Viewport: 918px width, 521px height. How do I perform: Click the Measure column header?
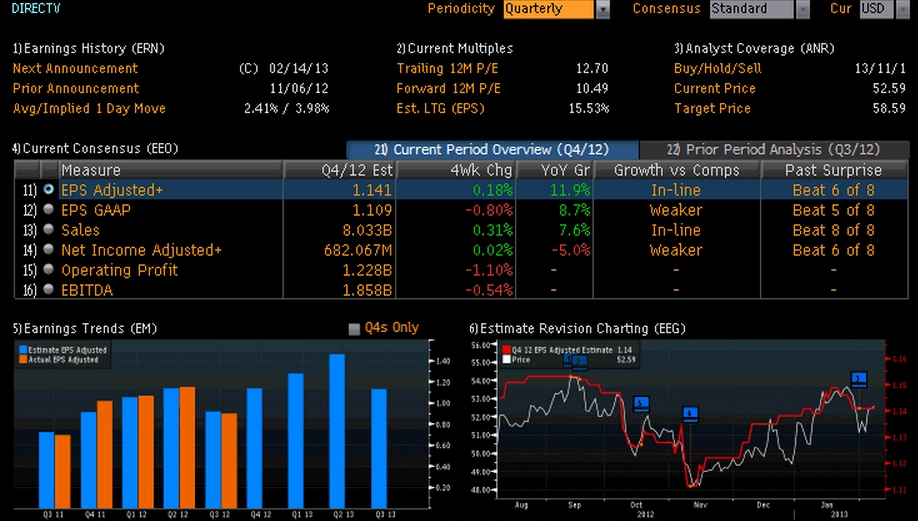pyautogui.click(x=171, y=170)
